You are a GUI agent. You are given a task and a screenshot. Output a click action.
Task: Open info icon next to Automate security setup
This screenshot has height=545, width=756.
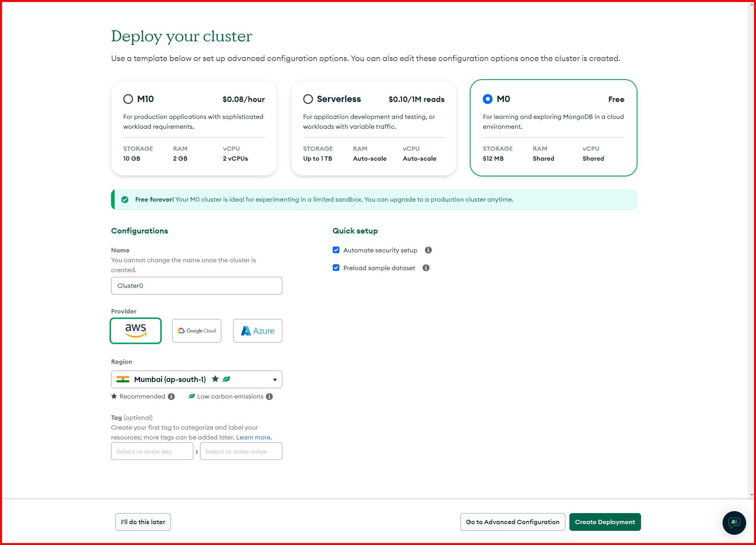click(x=428, y=250)
